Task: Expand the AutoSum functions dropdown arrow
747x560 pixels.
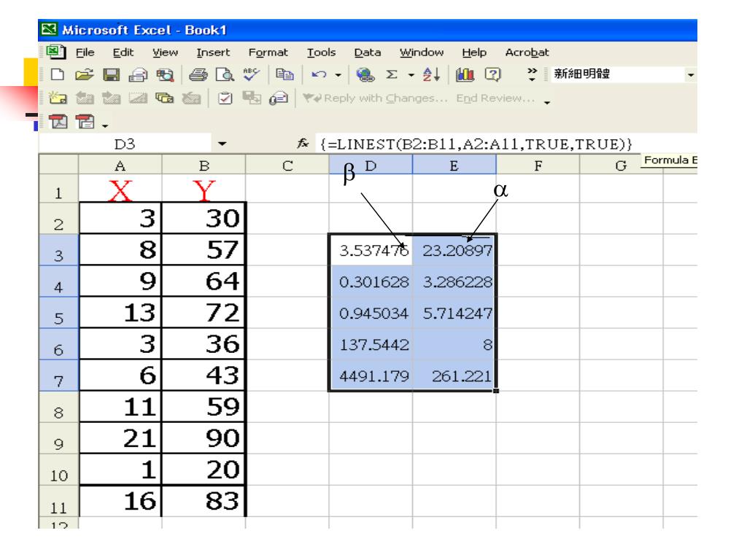Action: click(x=411, y=75)
